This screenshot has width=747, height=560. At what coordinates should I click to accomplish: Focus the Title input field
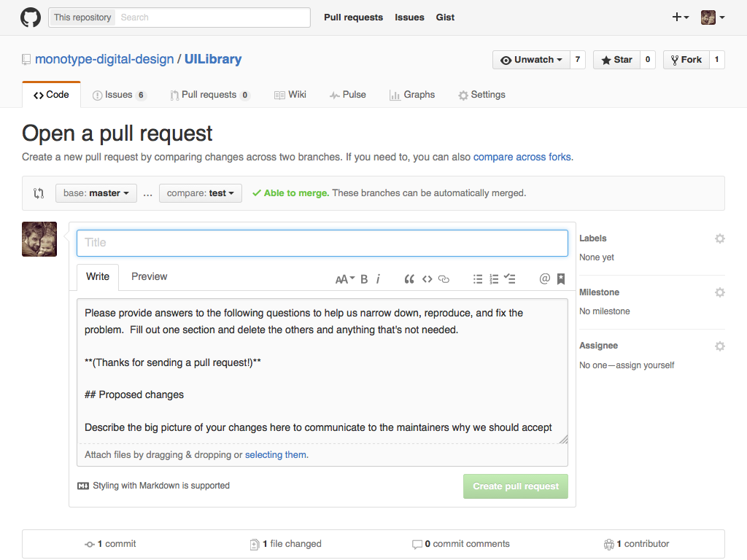(322, 243)
